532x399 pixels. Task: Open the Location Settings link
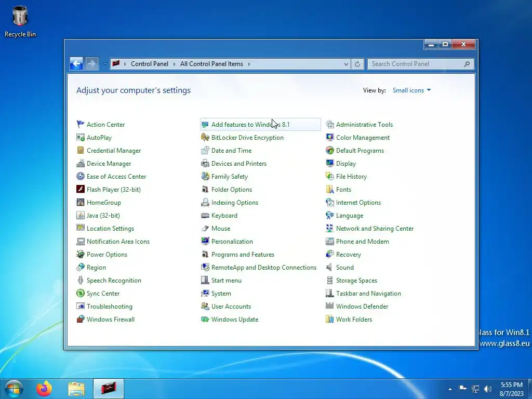click(110, 229)
